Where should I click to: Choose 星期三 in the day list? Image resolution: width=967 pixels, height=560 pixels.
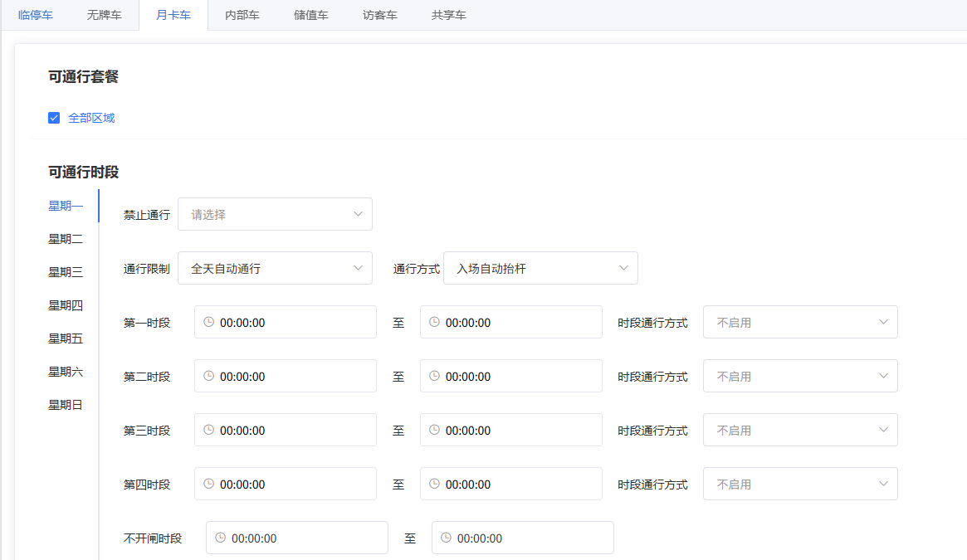66,273
